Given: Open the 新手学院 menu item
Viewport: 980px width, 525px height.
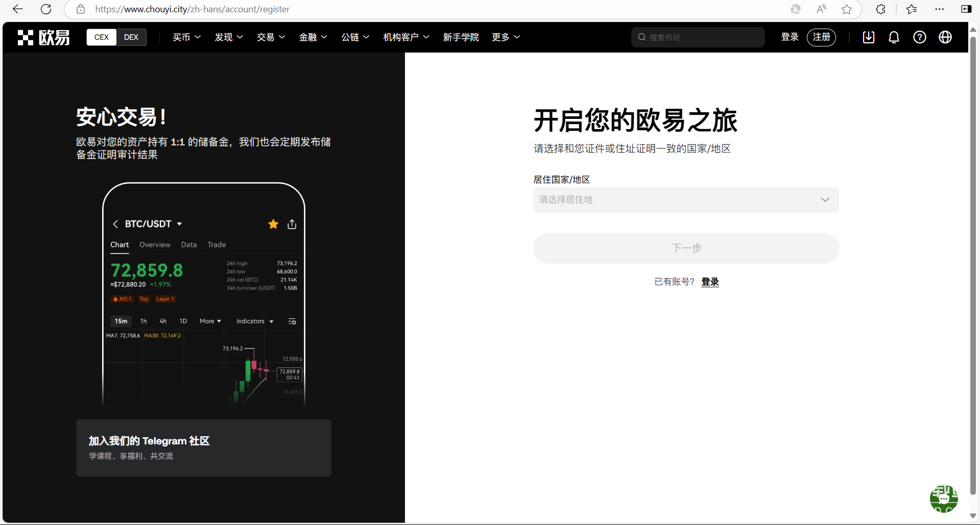Looking at the screenshot, I should [x=461, y=37].
